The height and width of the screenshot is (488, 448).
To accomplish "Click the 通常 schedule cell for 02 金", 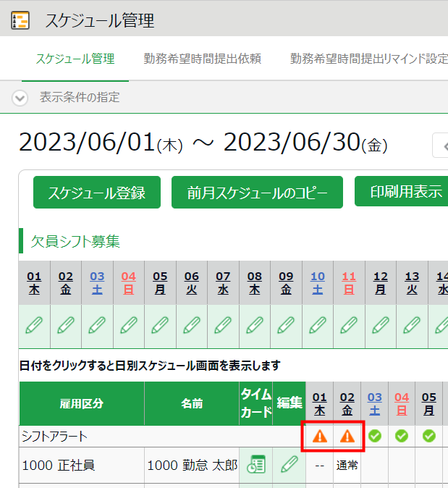I will point(347,465).
